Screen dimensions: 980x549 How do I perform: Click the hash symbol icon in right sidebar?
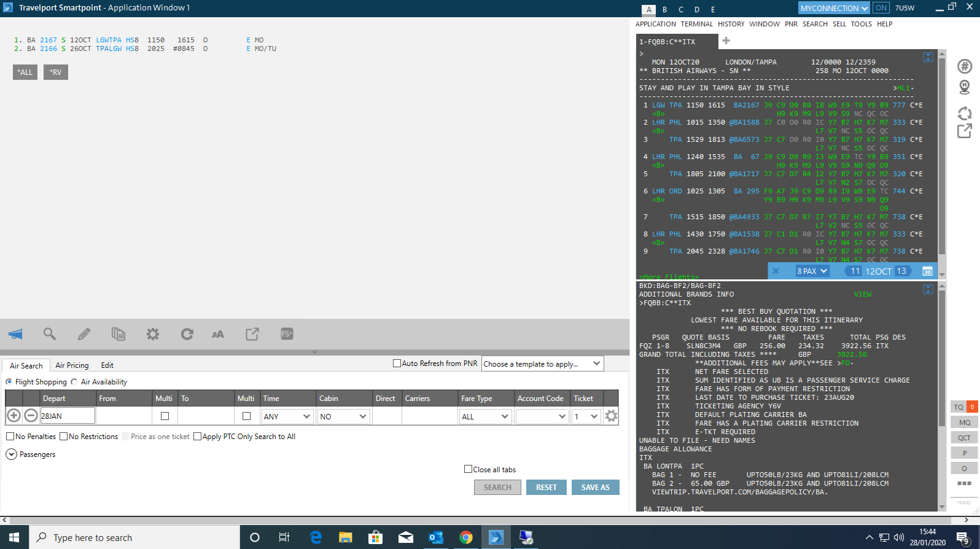tap(965, 66)
